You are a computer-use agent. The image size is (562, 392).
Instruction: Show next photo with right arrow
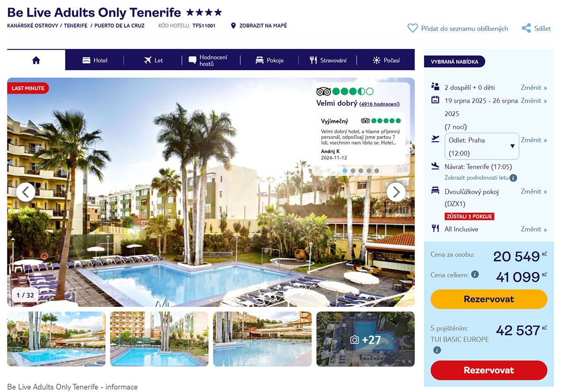396,192
